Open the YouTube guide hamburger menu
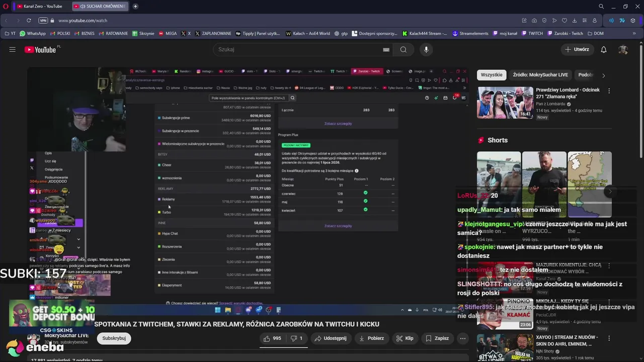644x362 pixels. pos(12,49)
